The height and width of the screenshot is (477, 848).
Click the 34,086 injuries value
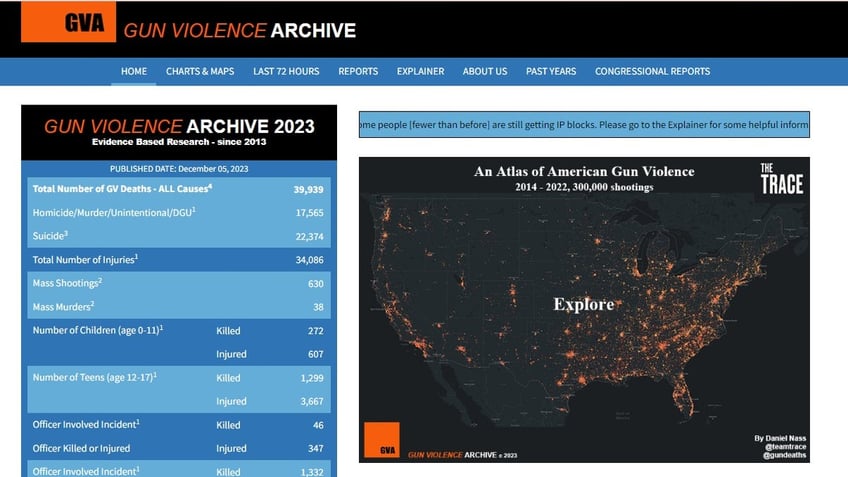[309, 260]
